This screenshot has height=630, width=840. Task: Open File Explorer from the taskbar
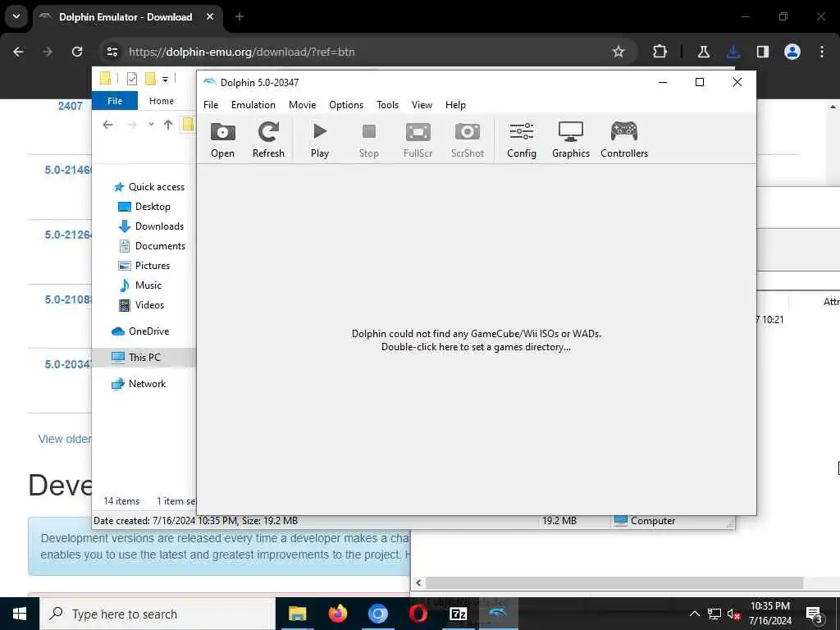(297, 614)
